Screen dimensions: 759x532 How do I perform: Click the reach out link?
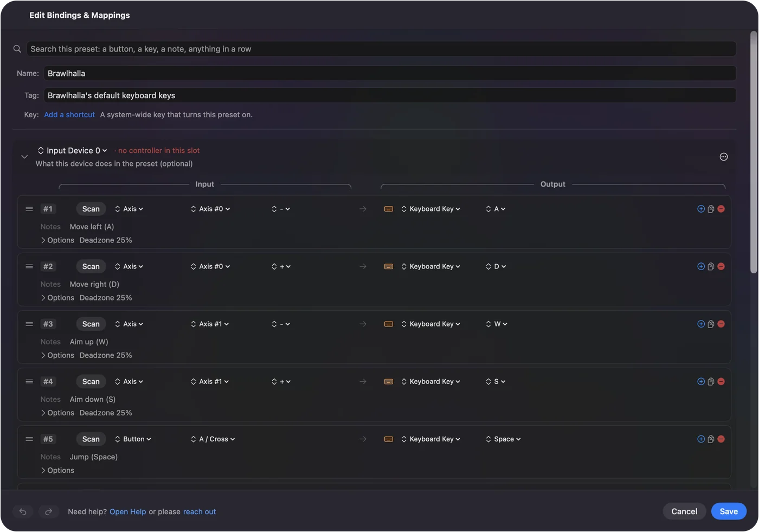pyautogui.click(x=200, y=511)
